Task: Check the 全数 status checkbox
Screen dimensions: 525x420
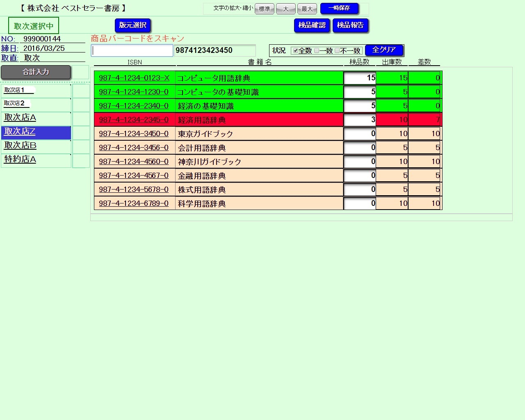Action: [295, 51]
